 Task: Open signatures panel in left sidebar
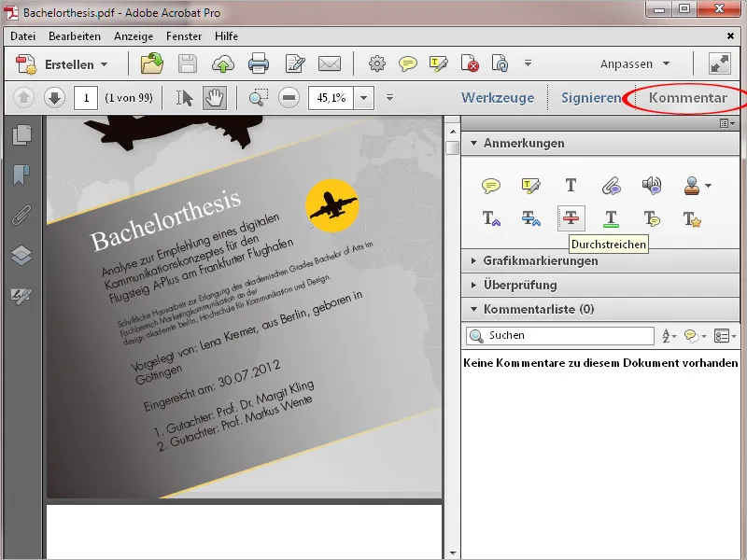[x=21, y=296]
